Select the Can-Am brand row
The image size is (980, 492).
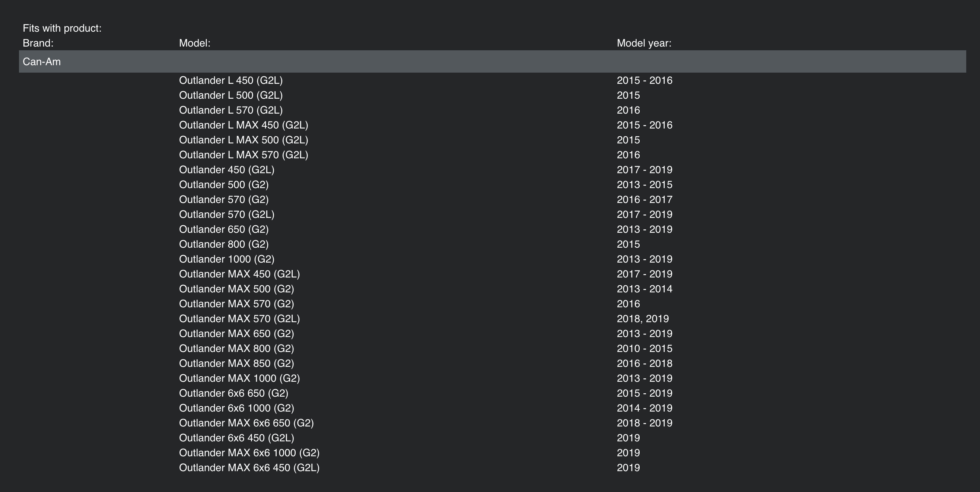point(492,61)
